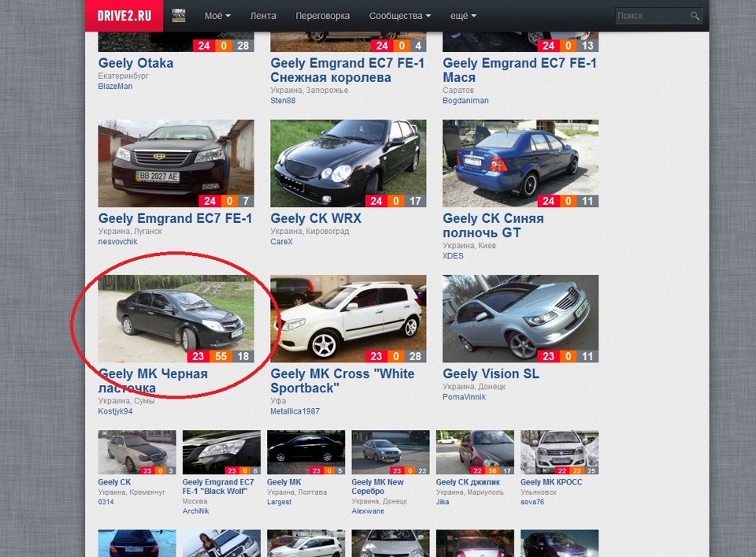The image size is (756, 557).
Task: Open user Sten88 profile
Action: coord(283,101)
